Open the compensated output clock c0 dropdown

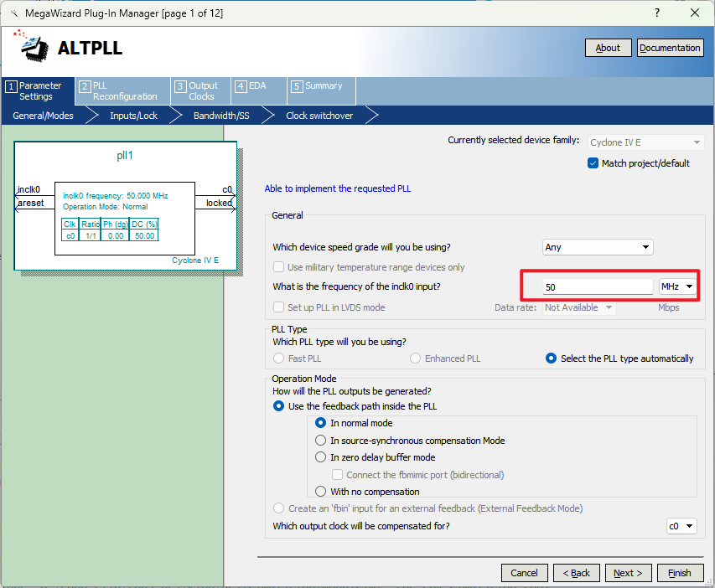681,526
